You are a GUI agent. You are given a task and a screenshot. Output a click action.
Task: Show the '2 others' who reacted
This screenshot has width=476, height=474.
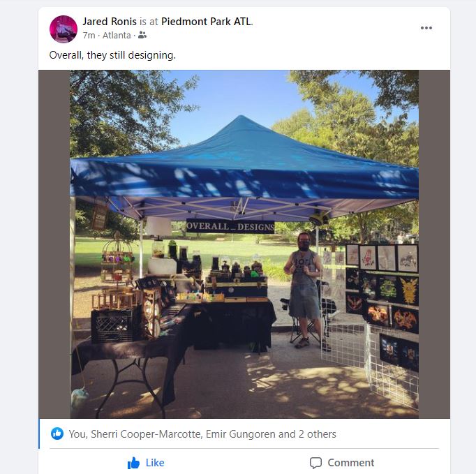tap(318, 434)
